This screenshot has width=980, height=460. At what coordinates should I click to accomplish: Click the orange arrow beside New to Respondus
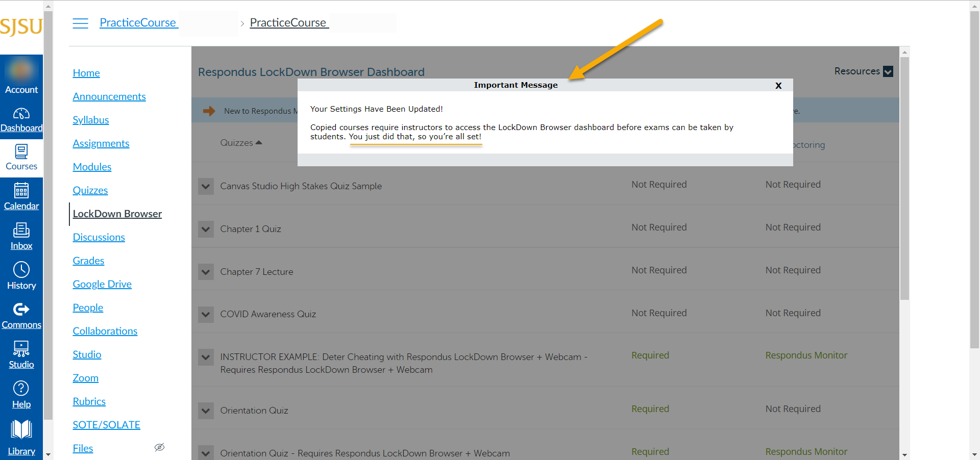pyautogui.click(x=209, y=111)
